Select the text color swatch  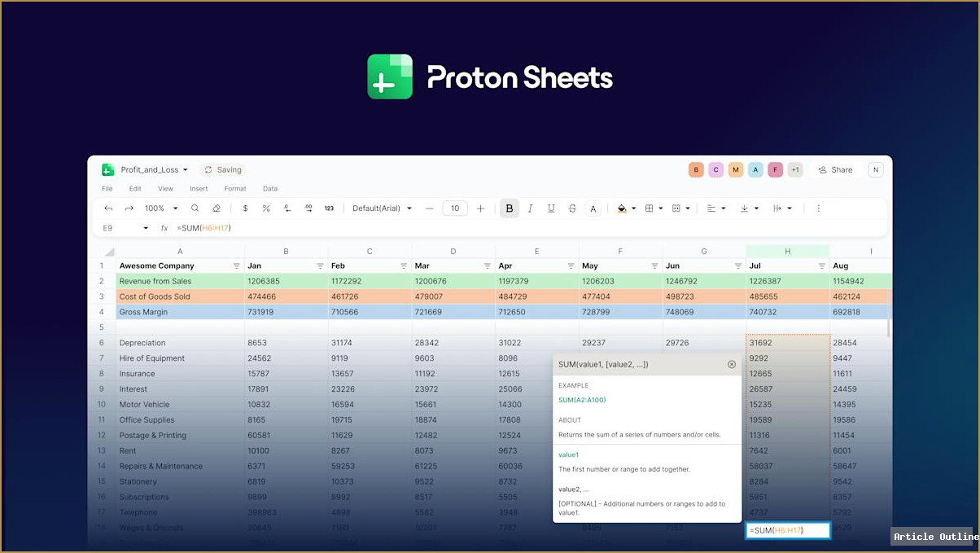[593, 208]
